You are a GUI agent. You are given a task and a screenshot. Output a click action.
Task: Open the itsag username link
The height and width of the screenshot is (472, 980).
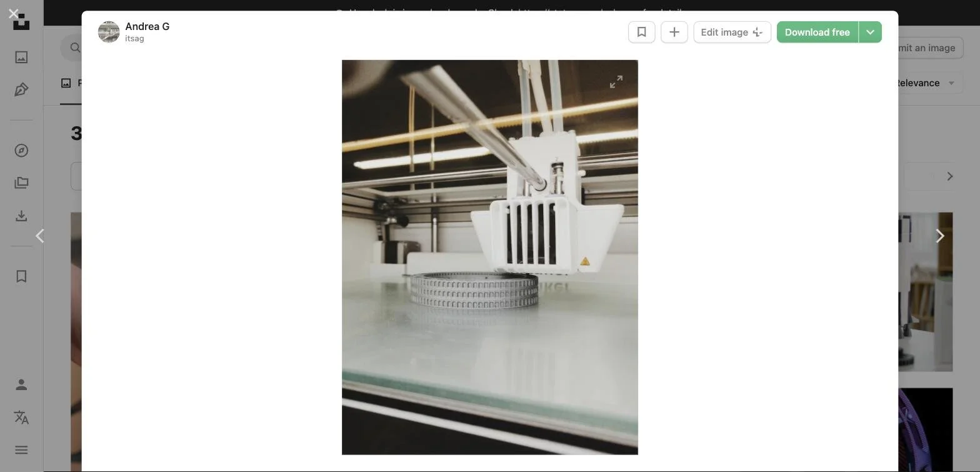coord(134,39)
